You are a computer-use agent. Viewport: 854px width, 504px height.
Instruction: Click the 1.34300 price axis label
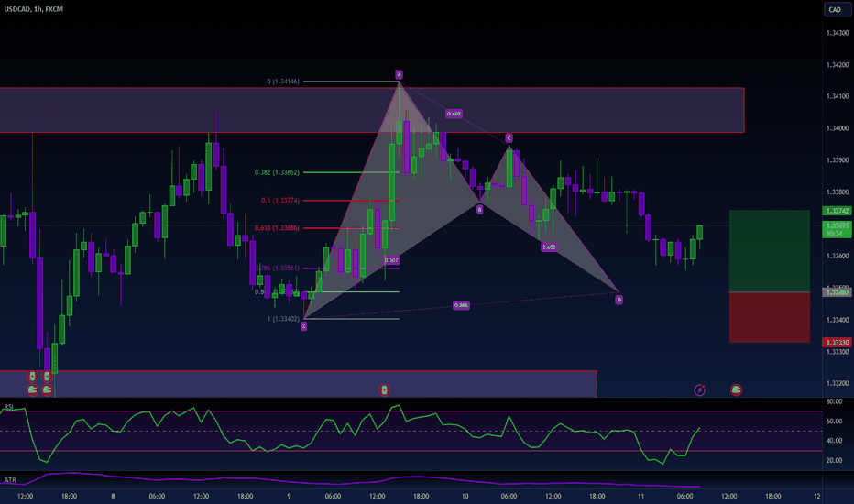pos(838,33)
